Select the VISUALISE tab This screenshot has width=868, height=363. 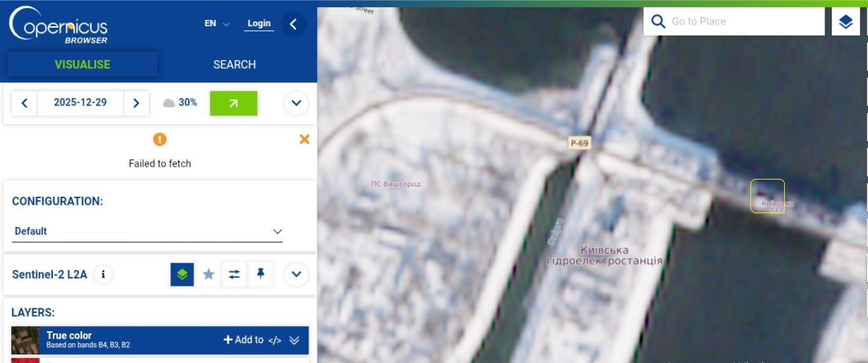pos(83,64)
